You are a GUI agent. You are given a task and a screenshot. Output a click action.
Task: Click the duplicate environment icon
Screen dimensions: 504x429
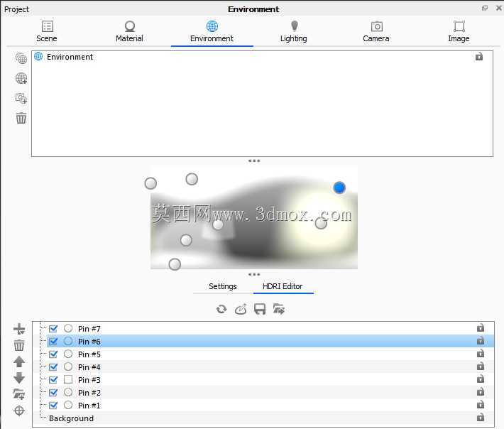click(21, 98)
